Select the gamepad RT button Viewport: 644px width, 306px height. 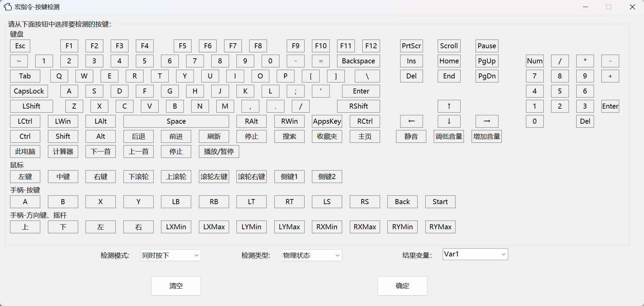(x=289, y=202)
